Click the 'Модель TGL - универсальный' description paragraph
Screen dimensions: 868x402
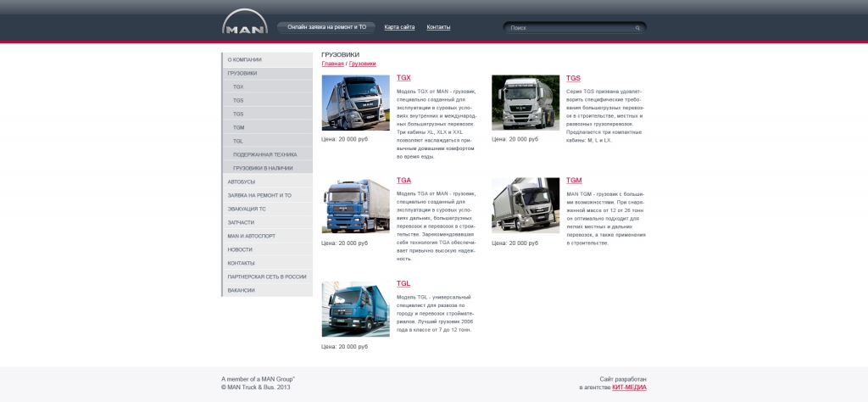click(435, 314)
